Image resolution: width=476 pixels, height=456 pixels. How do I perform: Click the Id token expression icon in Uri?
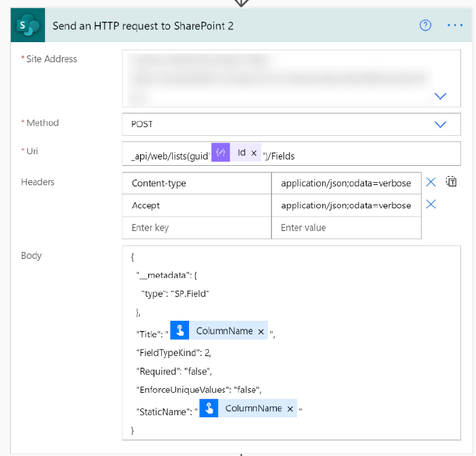(x=221, y=153)
